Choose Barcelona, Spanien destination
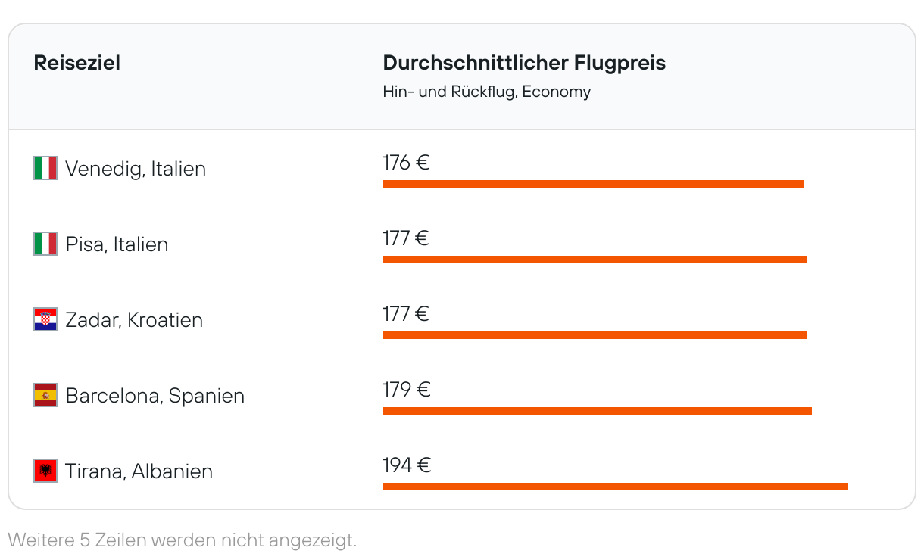Image resolution: width=924 pixels, height=560 pixels. (x=155, y=395)
